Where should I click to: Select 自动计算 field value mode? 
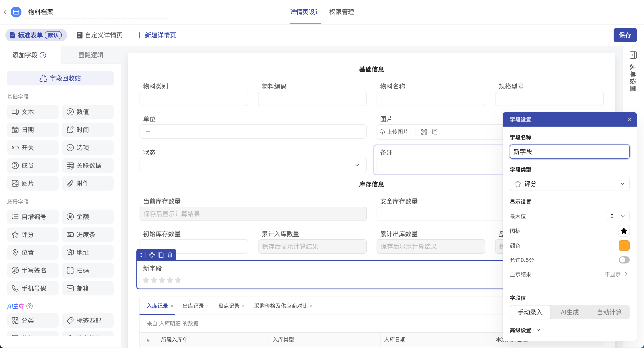609,312
